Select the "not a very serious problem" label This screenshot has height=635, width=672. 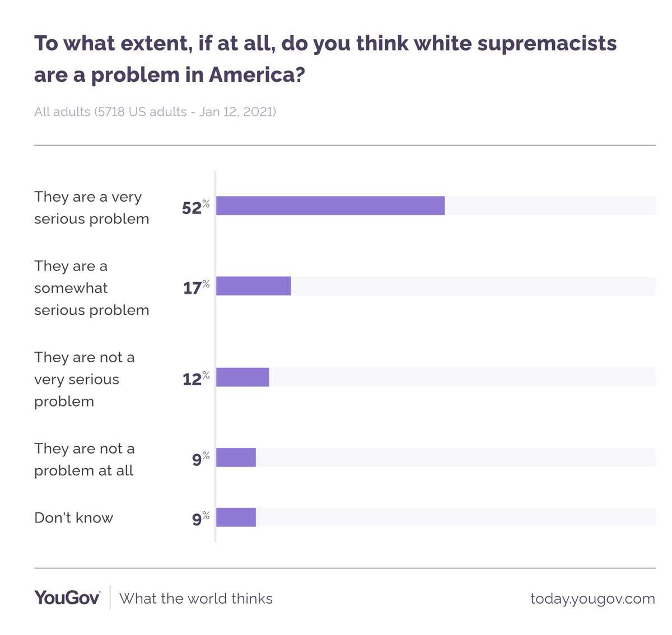coord(85,379)
